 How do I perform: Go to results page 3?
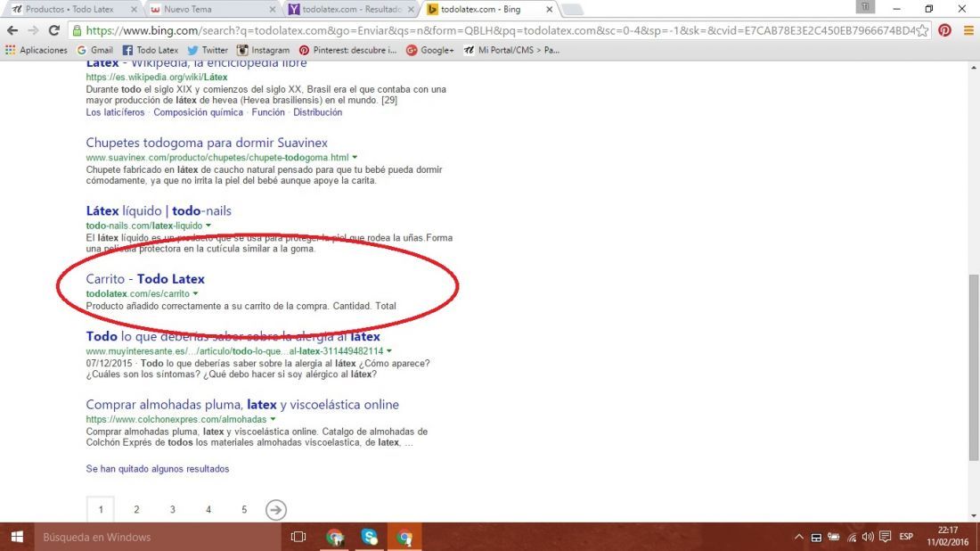[173, 510]
